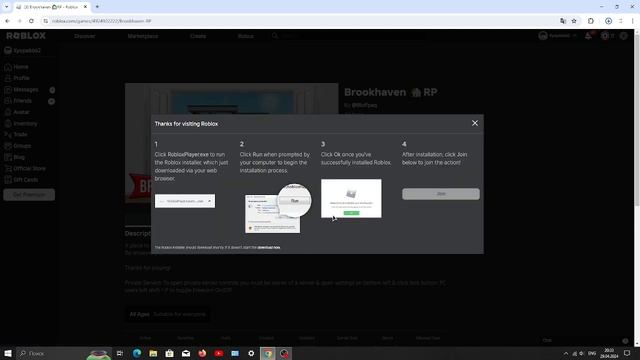Image resolution: width=640 pixels, height=360 pixels.
Task: Open File Explorer from the taskbar
Action: pos(153,353)
